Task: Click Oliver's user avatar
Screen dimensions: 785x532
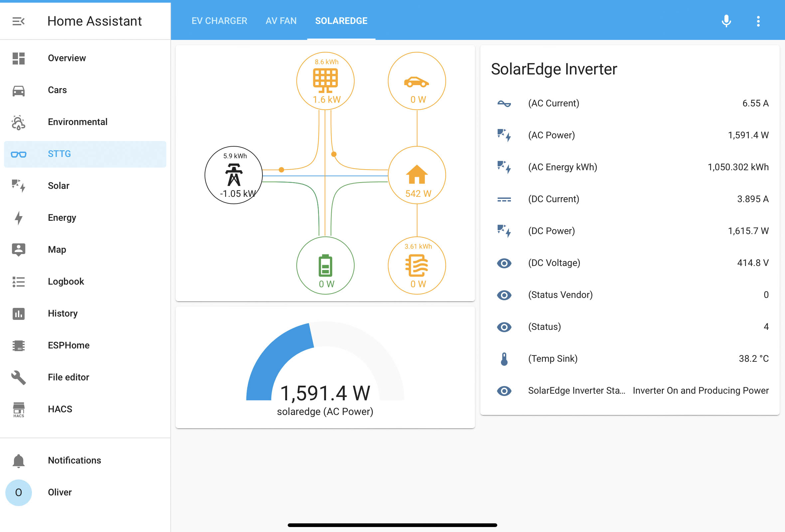Action: (x=19, y=492)
